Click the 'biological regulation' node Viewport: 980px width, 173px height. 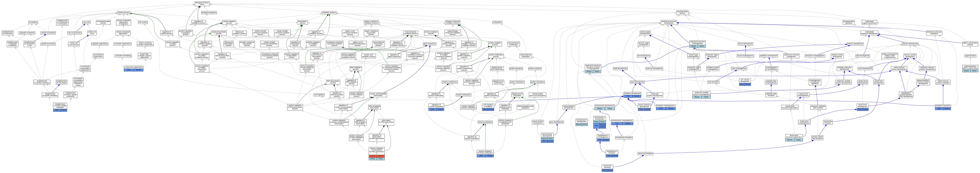coord(209,13)
